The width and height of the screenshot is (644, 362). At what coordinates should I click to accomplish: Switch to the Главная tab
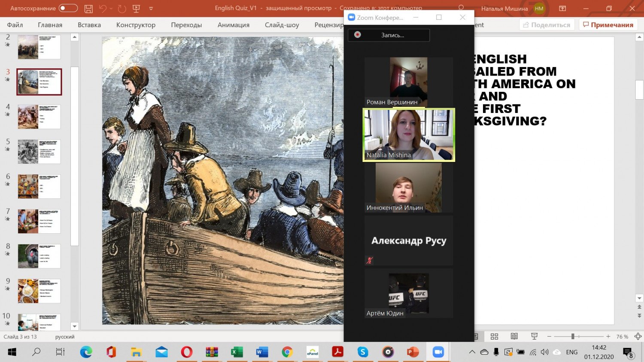(50, 25)
